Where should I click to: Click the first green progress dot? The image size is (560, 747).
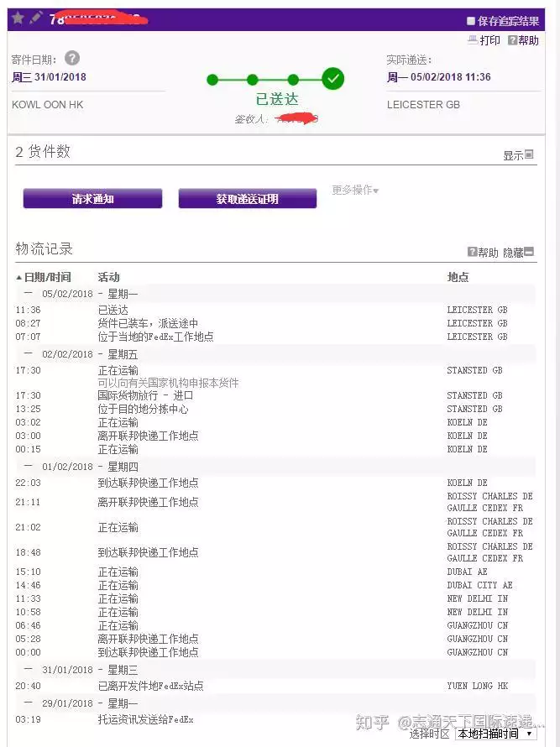point(212,80)
